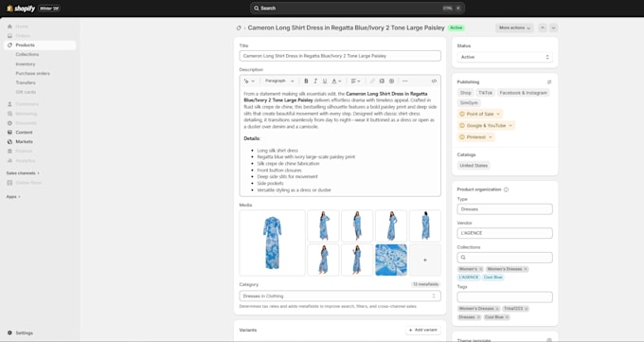The image size is (644, 342).
Task: Click the product Type field showing Dresses
Action: pyautogui.click(x=505, y=209)
